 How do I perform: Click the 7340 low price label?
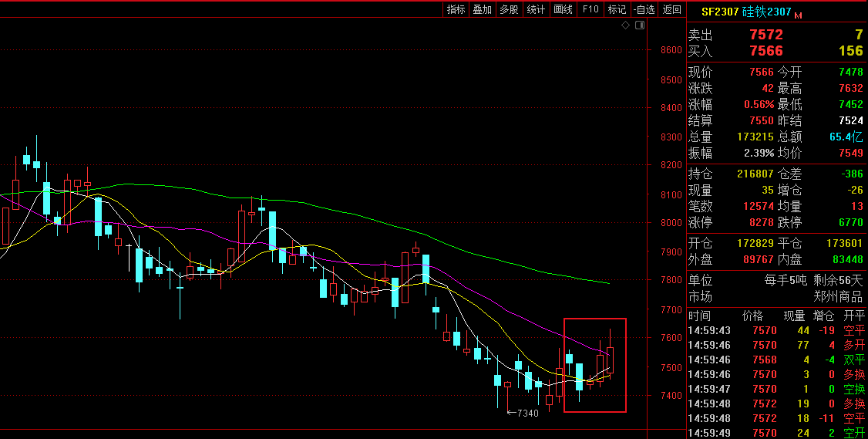pyautogui.click(x=527, y=414)
